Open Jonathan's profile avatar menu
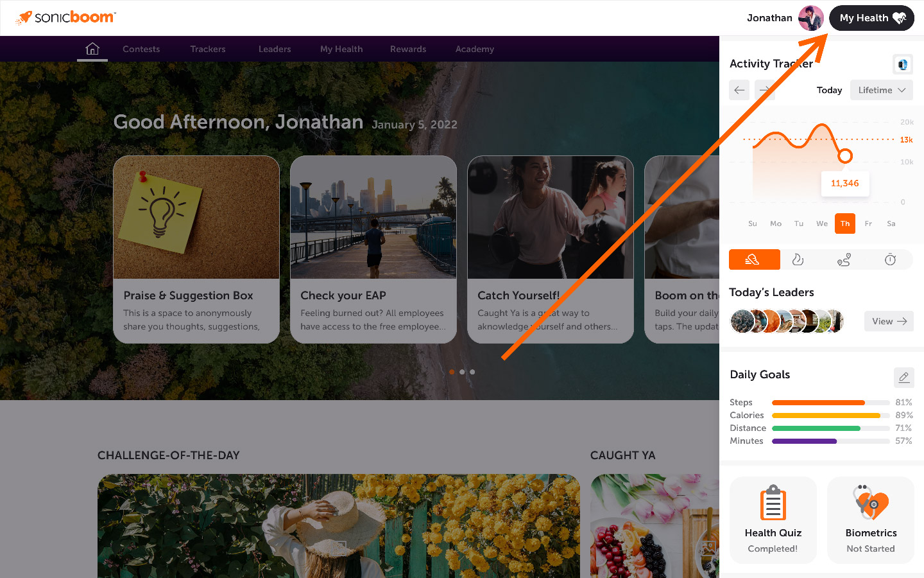The image size is (924, 578). tap(811, 18)
